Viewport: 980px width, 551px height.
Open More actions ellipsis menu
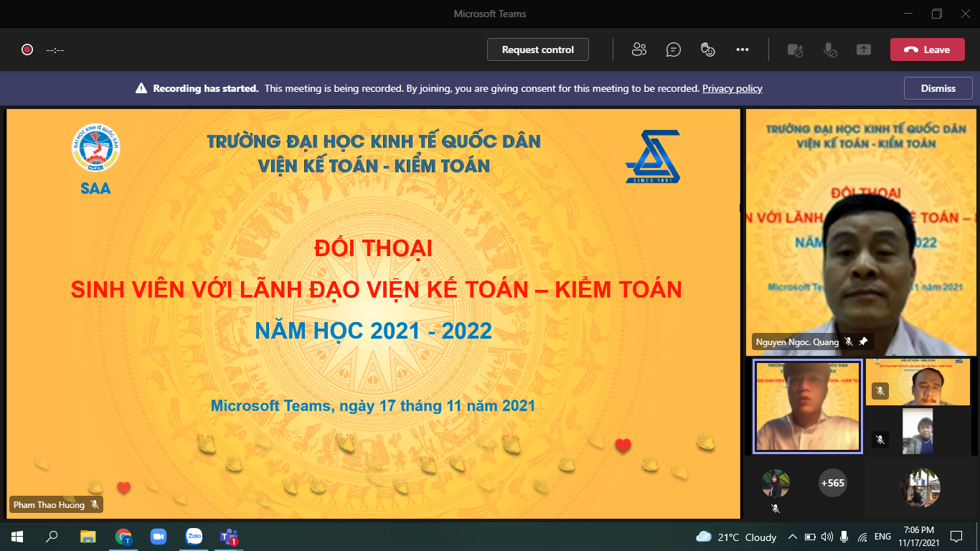[x=743, y=50]
